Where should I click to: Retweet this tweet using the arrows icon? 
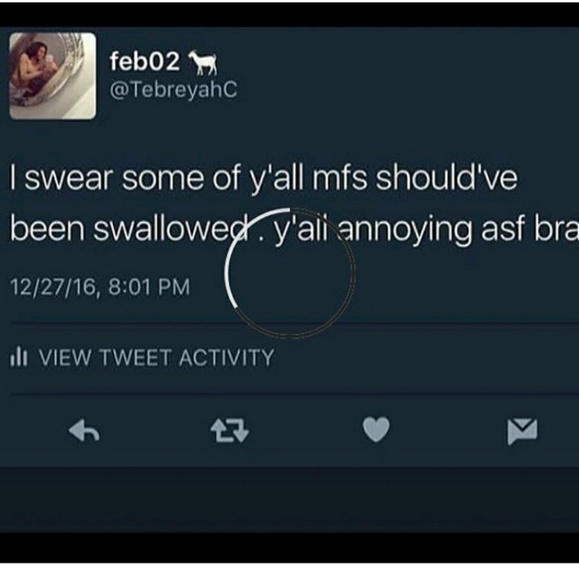pyautogui.click(x=230, y=431)
